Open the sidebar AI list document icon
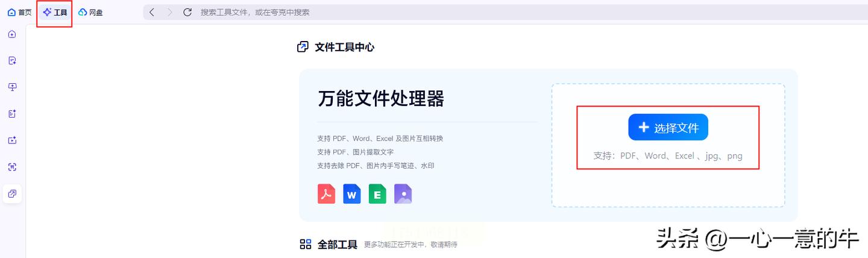The image size is (868, 258). click(12, 113)
